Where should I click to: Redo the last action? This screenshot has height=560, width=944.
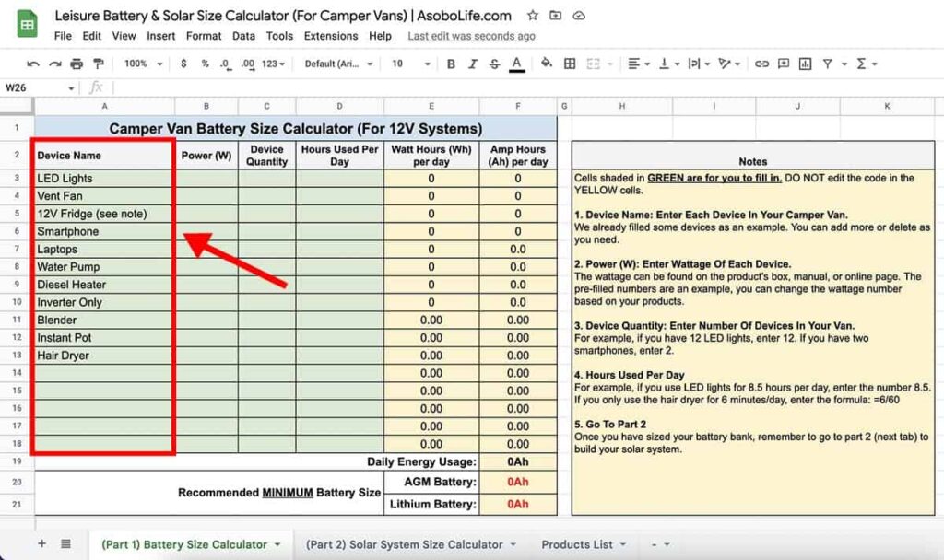click(x=54, y=64)
